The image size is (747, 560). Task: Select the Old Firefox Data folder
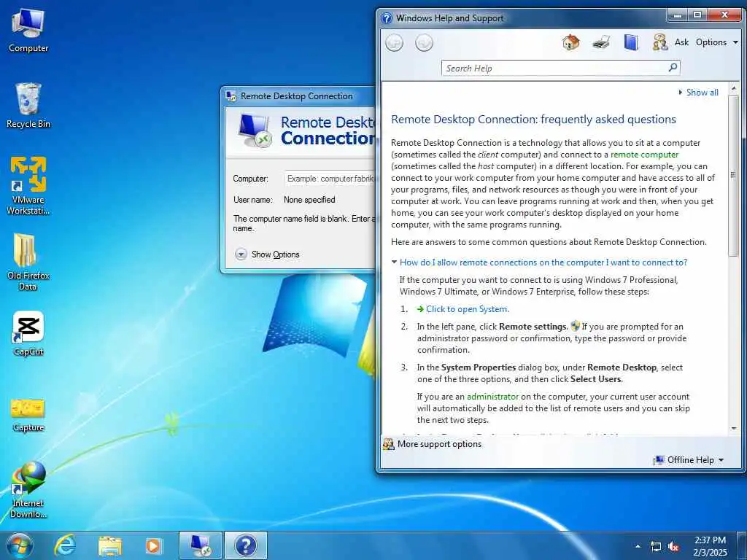coord(28,262)
